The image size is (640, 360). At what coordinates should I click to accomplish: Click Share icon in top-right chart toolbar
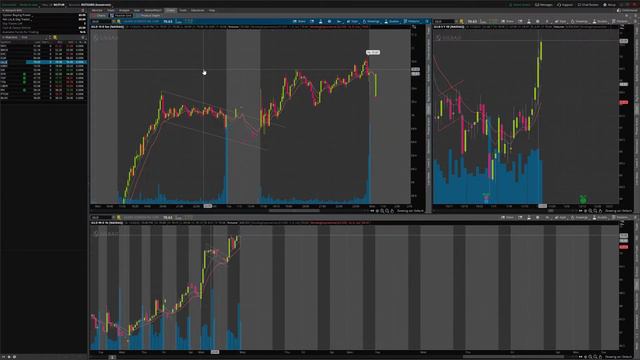507,21
